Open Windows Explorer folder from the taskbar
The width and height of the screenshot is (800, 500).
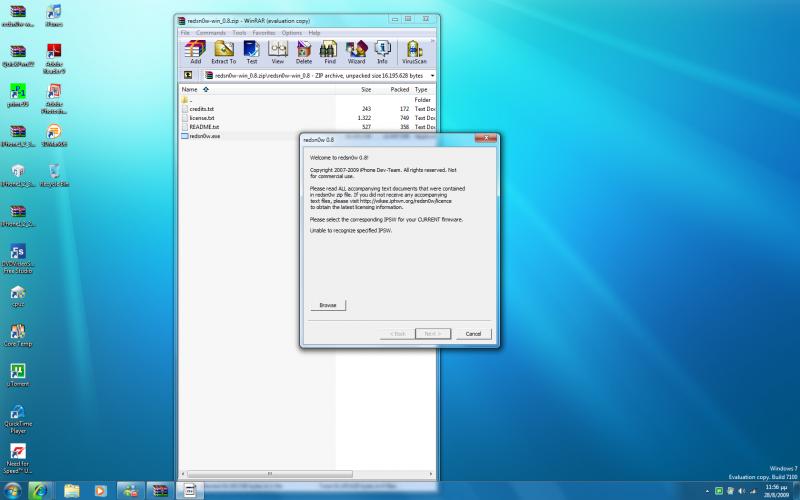pyautogui.click(x=72, y=491)
